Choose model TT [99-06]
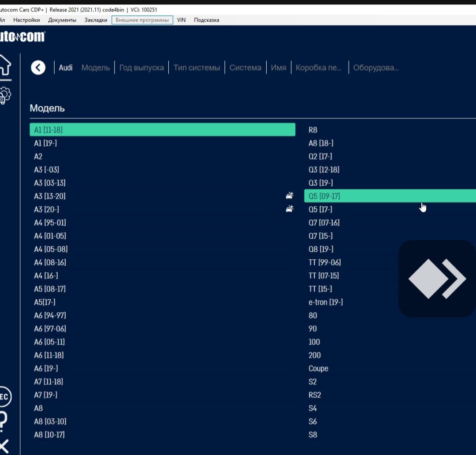The height and width of the screenshot is (455, 476). 390,262
